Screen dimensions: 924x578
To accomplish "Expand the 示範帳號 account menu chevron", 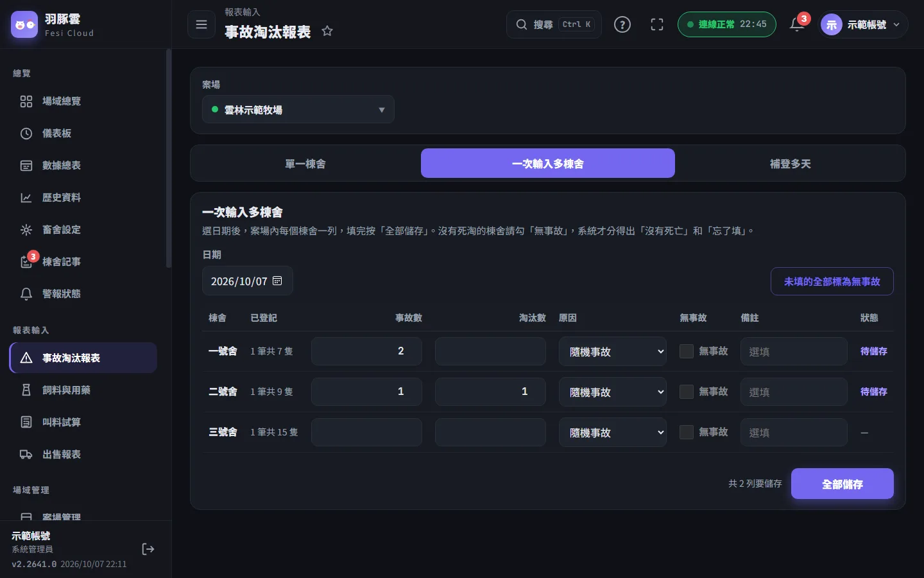I will 896,24.
